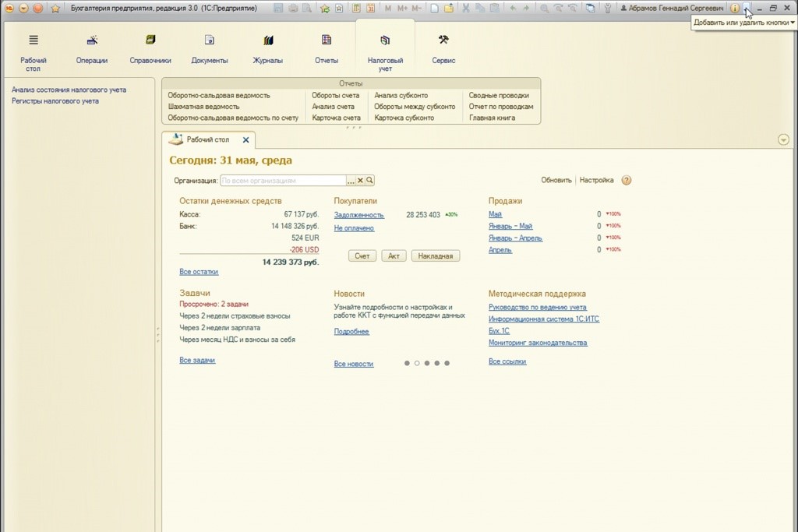The image size is (798, 532).
Task: Click the favorites star icon in title bar
Action: point(55,9)
